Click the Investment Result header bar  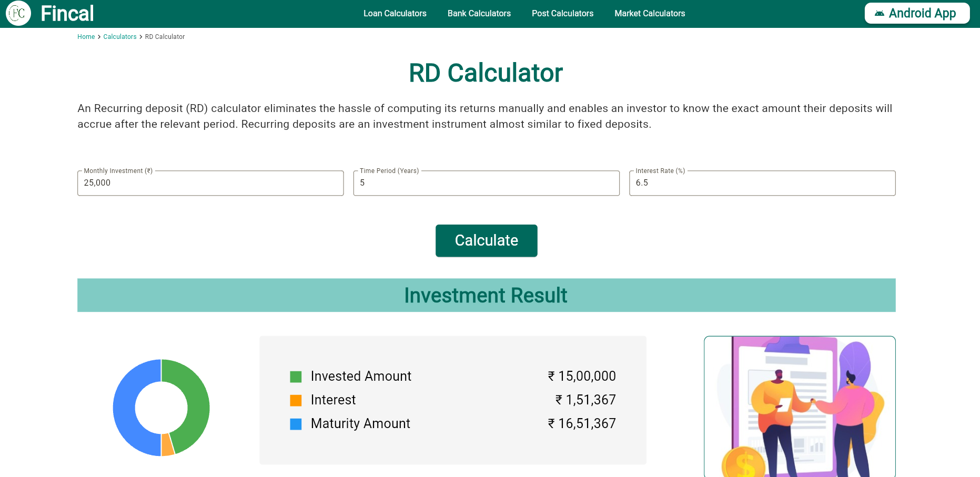click(x=486, y=295)
